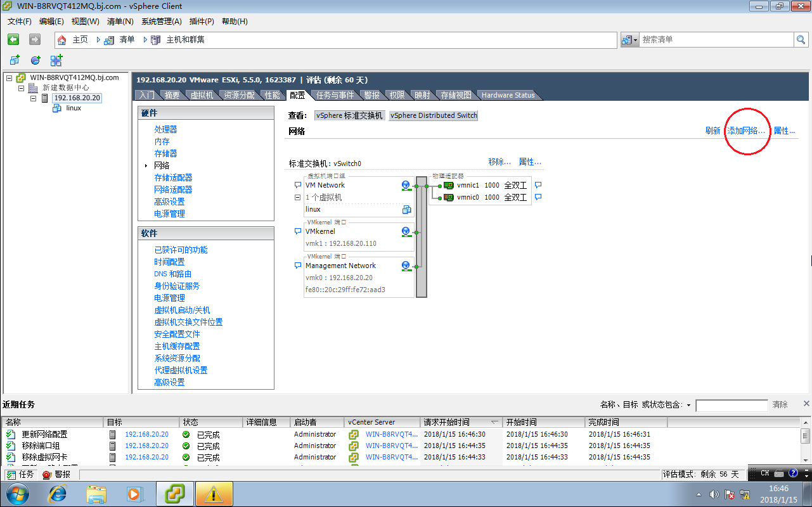
Task: Switch to the 性能 tab
Action: (x=272, y=95)
